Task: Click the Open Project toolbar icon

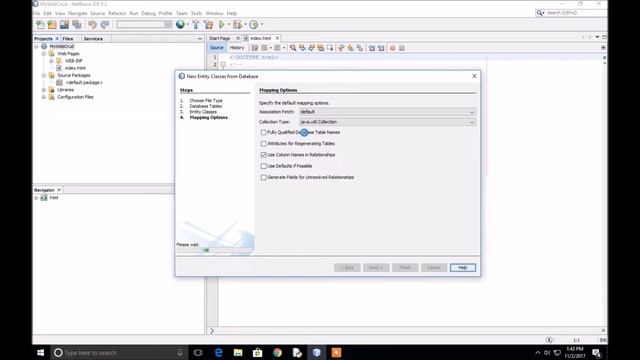Action: point(64,25)
